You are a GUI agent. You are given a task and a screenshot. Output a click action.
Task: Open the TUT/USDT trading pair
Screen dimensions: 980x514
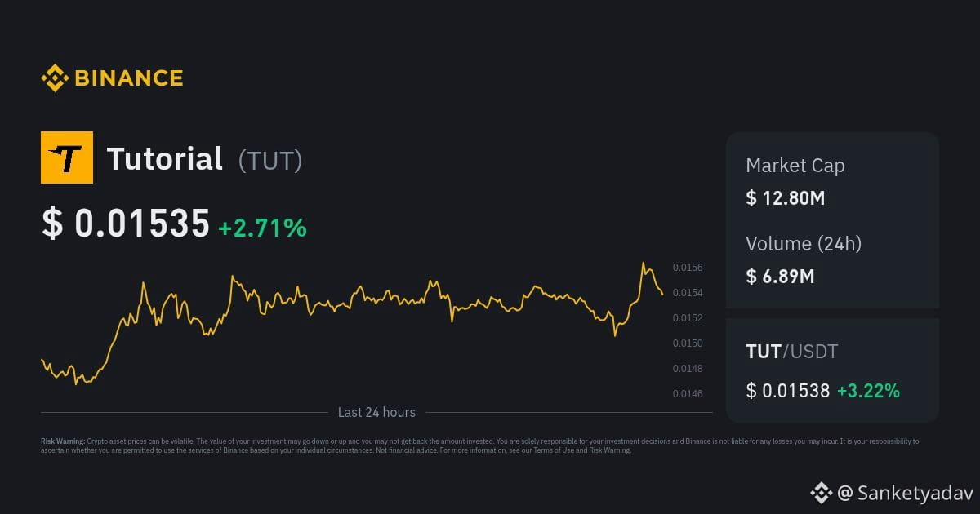(792, 352)
